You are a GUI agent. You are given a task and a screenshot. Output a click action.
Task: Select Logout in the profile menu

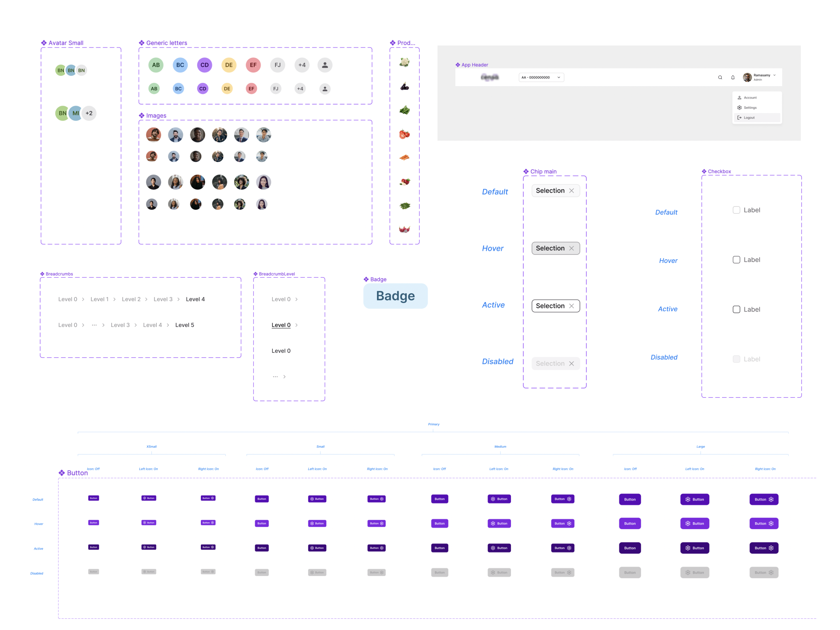[756, 118]
